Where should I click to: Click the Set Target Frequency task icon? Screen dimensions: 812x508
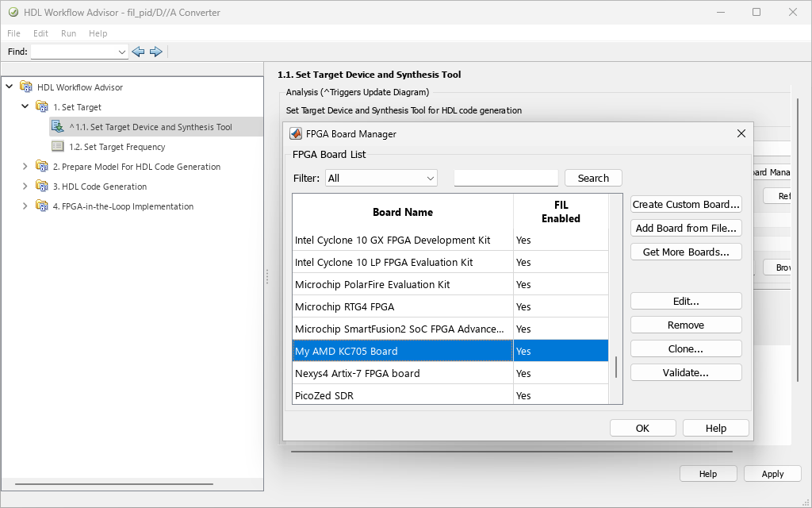58,147
